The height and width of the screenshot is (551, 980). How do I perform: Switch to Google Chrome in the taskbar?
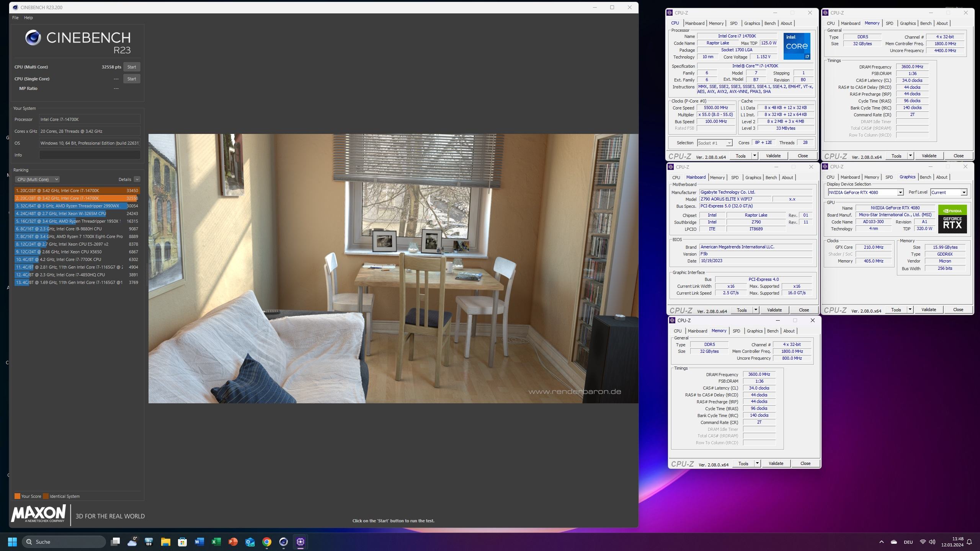[x=267, y=542]
